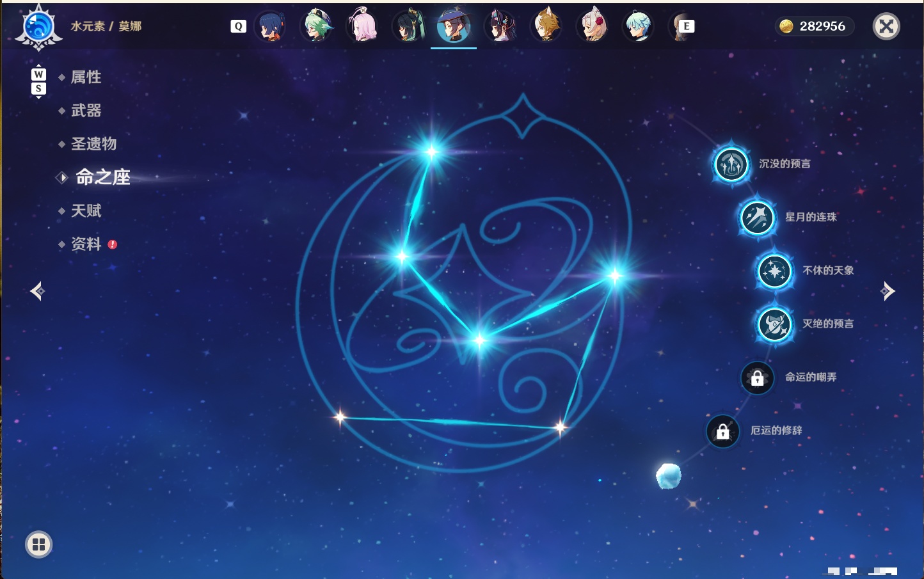Select locked 命运的嘲弄 constellation icon
924x579 pixels.
click(757, 378)
